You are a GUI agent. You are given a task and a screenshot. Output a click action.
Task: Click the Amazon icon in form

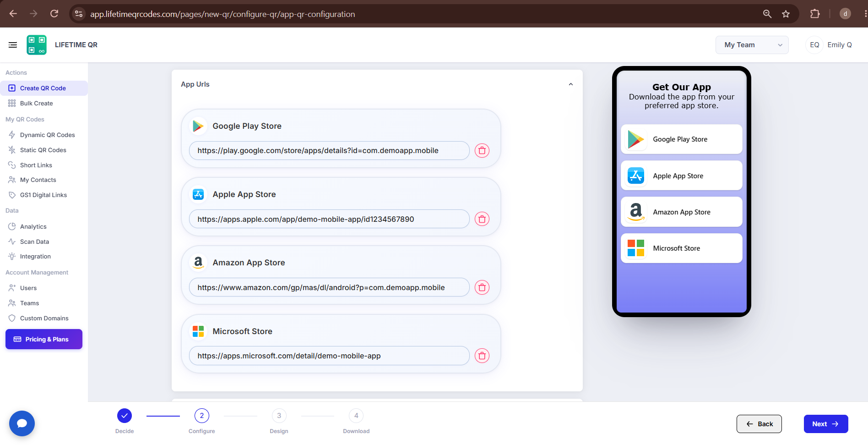(198, 263)
